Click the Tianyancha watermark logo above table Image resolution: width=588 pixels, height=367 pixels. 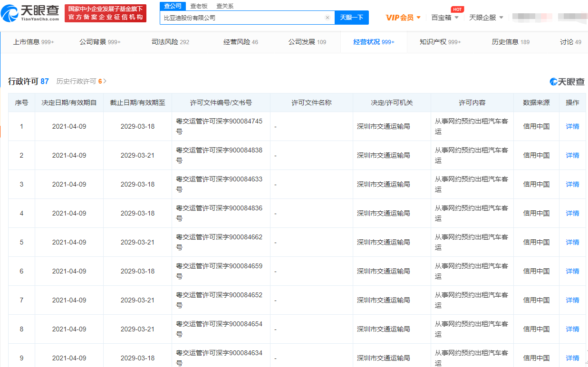(567, 82)
